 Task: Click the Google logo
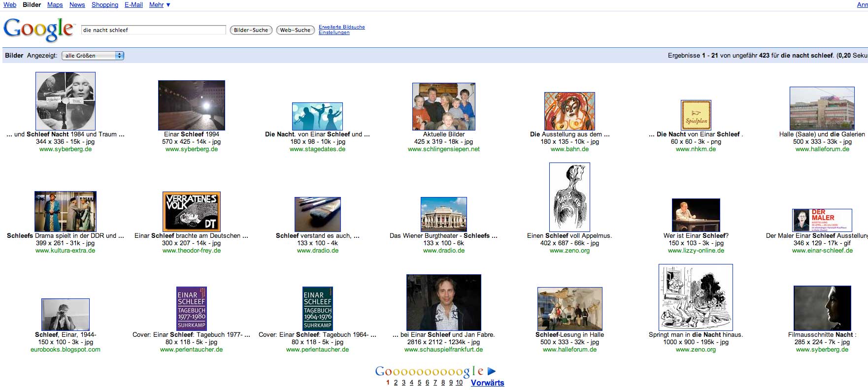pos(38,30)
